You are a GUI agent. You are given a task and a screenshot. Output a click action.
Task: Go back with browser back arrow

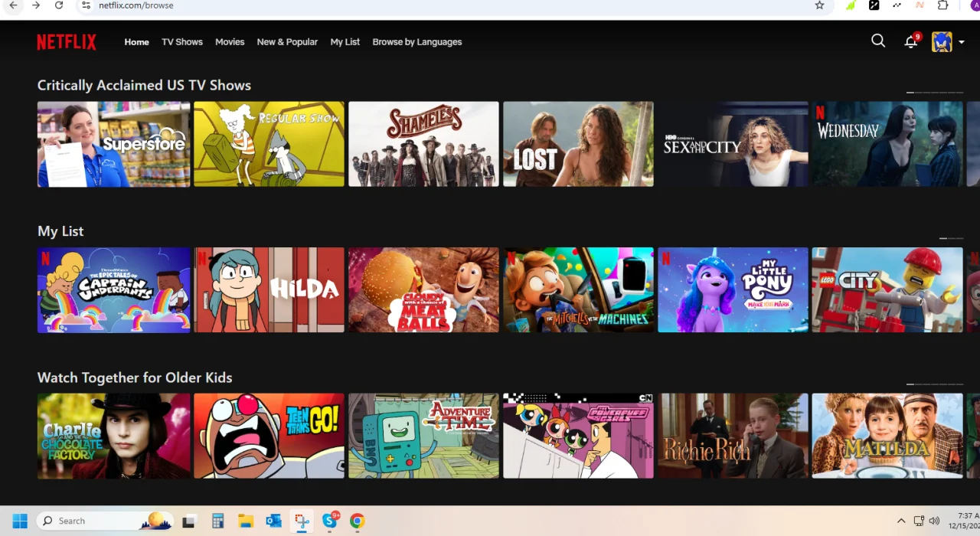13,5
